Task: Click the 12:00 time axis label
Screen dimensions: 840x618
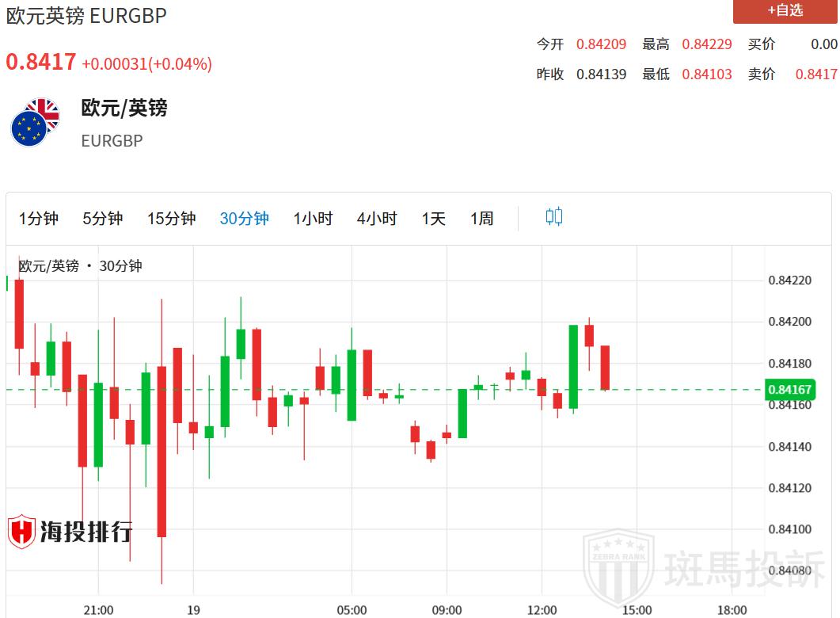Action: click(x=542, y=609)
